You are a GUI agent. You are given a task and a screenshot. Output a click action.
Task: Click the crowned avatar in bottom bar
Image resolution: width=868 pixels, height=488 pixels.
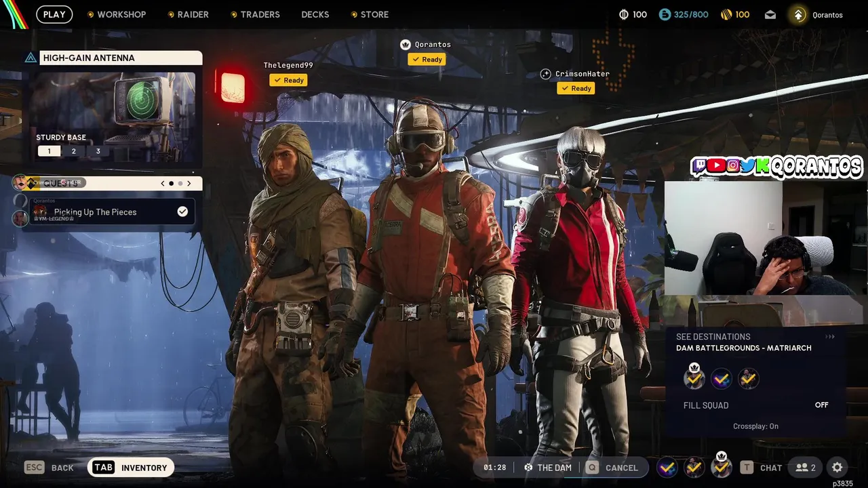pyautogui.click(x=721, y=466)
